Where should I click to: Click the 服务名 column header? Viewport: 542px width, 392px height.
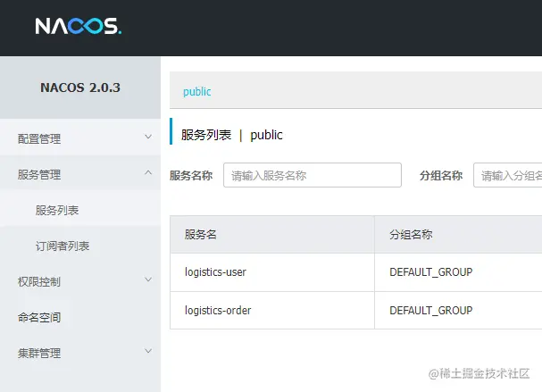pyautogui.click(x=272, y=234)
